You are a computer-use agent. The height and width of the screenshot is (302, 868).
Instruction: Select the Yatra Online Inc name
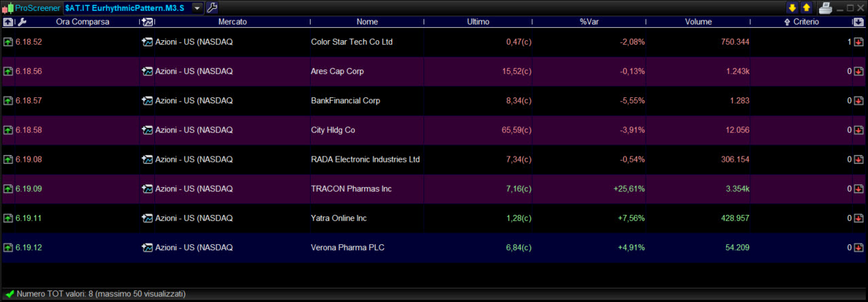(x=338, y=218)
